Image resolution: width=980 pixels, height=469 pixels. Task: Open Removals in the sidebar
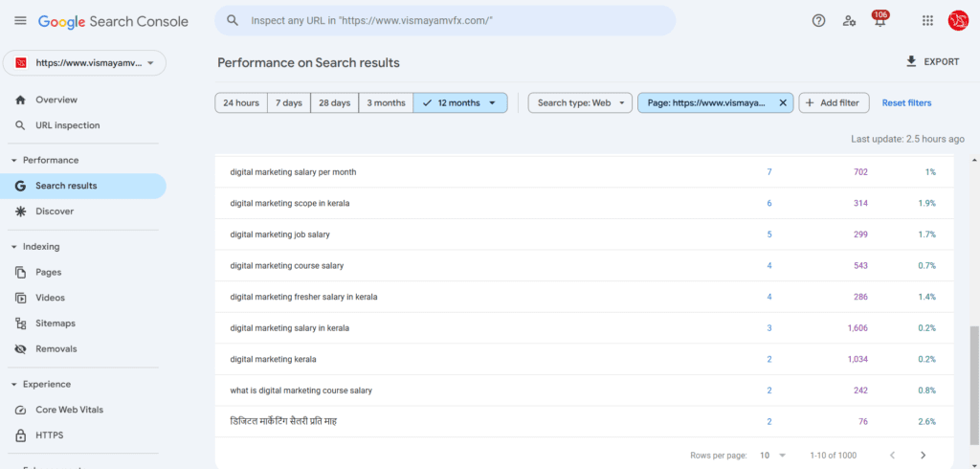pyautogui.click(x=83, y=349)
